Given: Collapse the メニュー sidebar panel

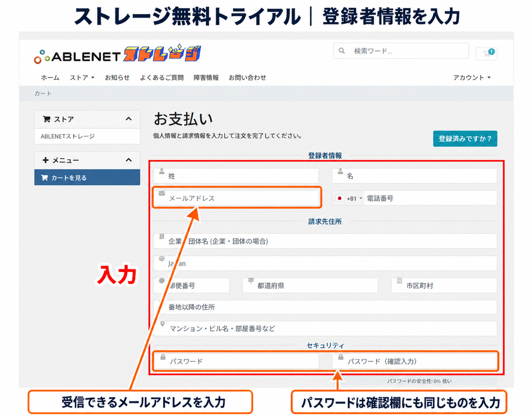Looking at the screenshot, I should (x=129, y=160).
